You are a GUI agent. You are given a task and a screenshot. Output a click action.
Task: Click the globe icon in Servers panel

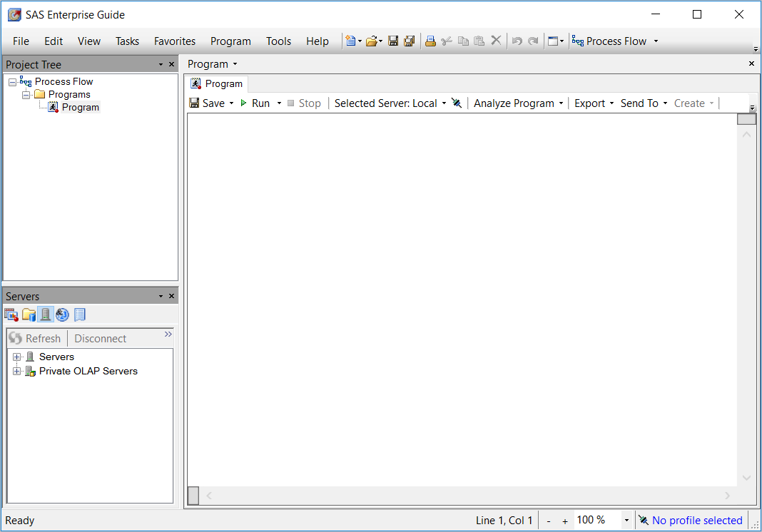(62, 314)
